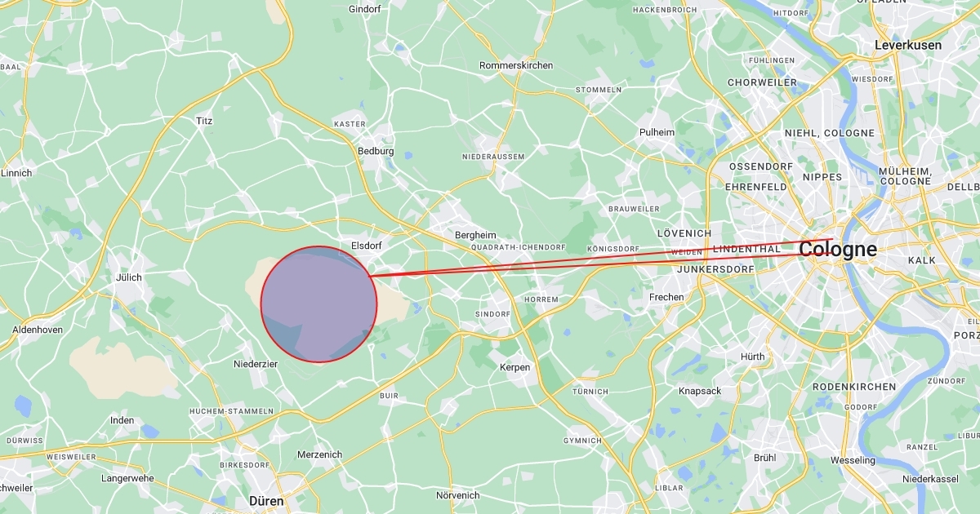The width and height of the screenshot is (980, 514).
Task: Click the Titz village label
Action: tap(204, 121)
